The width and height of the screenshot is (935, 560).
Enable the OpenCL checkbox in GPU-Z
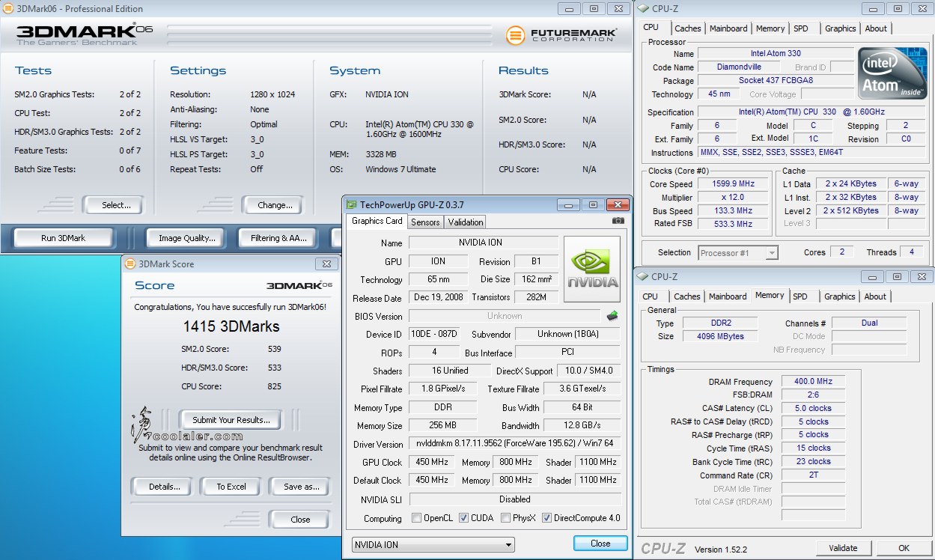[x=417, y=518]
